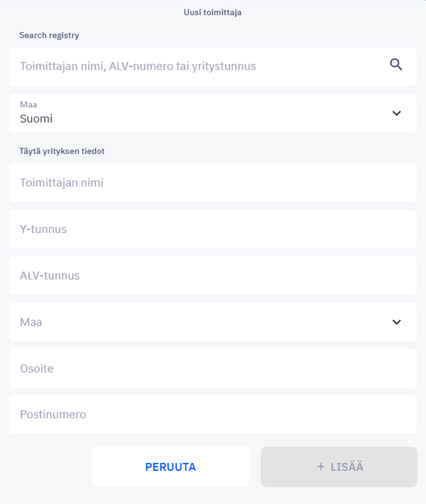Click empty dialog space below the buttons
The width and height of the screenshot is (426, 504).
click(213, 496)
